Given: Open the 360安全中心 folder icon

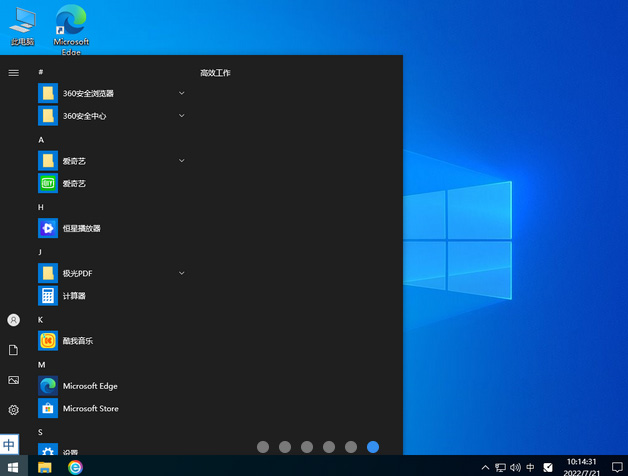Looking at the screenshot, I should (48, 115).
